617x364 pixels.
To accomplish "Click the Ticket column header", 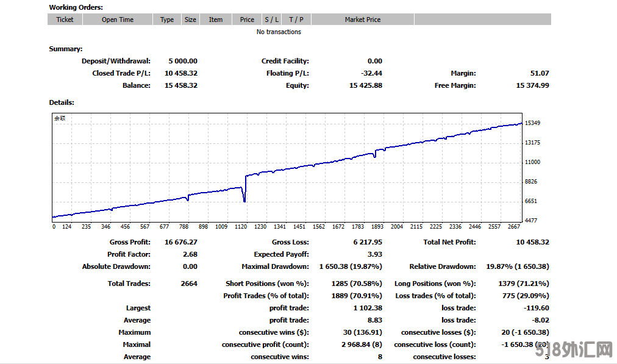I will pyautogui.click(x=65, y=20).
